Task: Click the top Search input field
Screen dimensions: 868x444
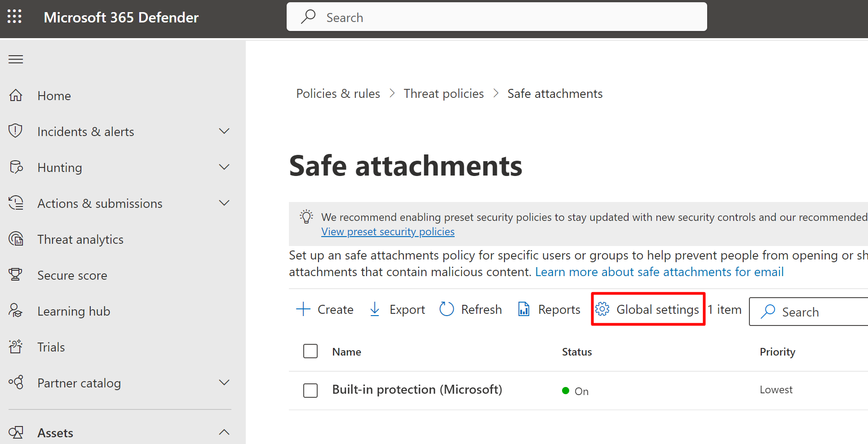Action: (x=496, y=17)
